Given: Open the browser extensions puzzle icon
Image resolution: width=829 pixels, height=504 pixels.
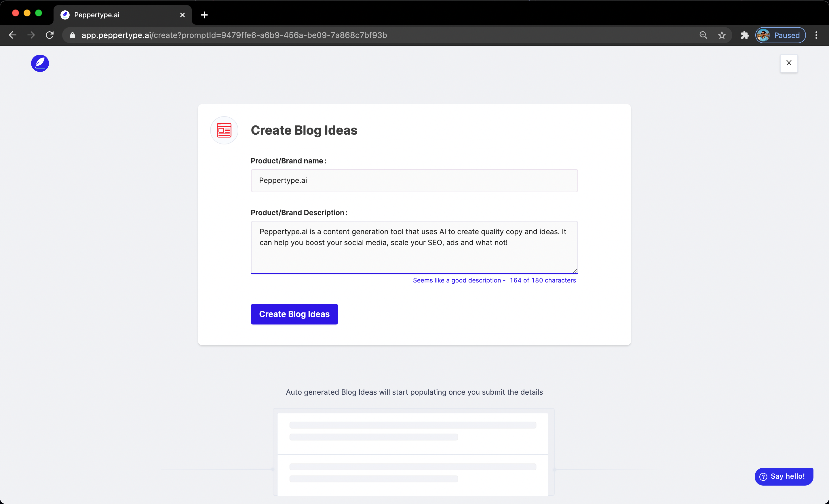Looking at the screenshot, I should [745, 35].
